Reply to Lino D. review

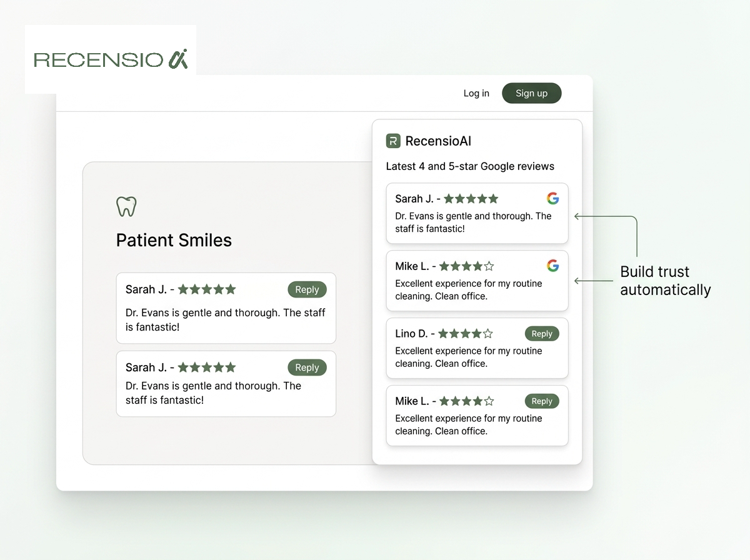pyautogui.click(x=542, y=334)
